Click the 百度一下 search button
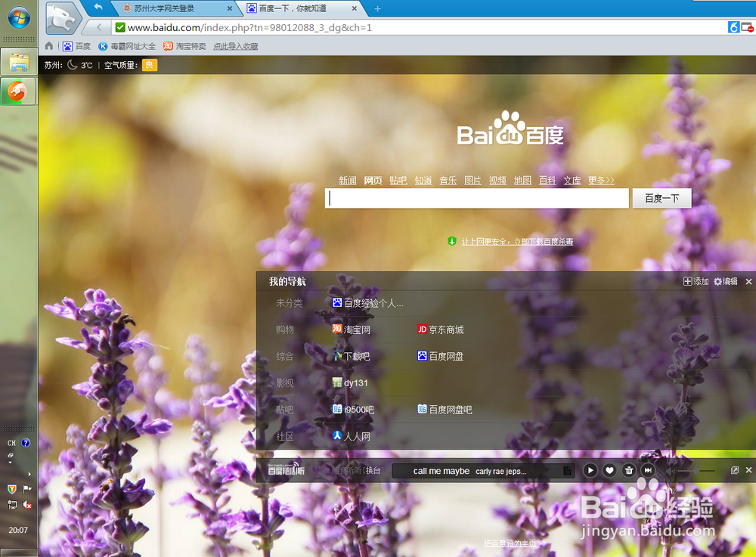 tap(662, 198)
